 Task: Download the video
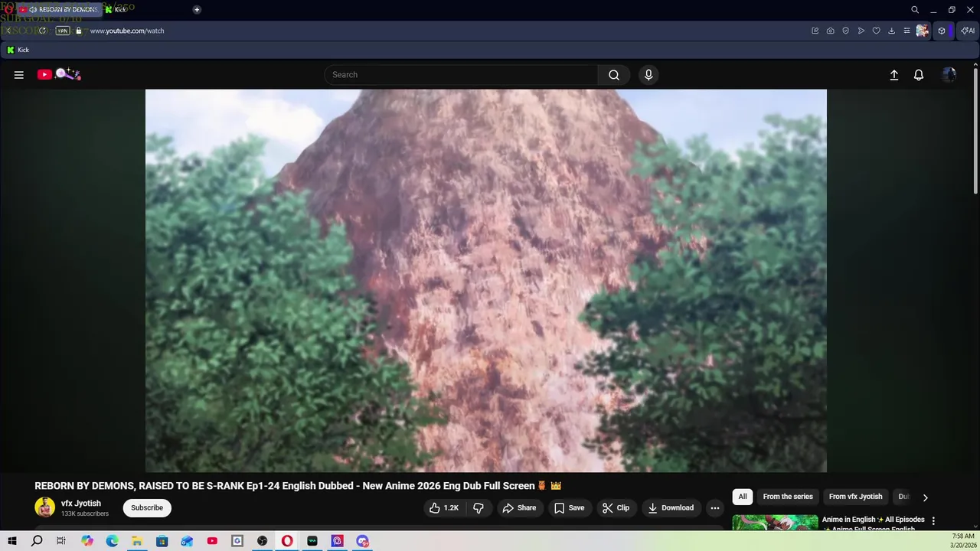pos(671,508)
